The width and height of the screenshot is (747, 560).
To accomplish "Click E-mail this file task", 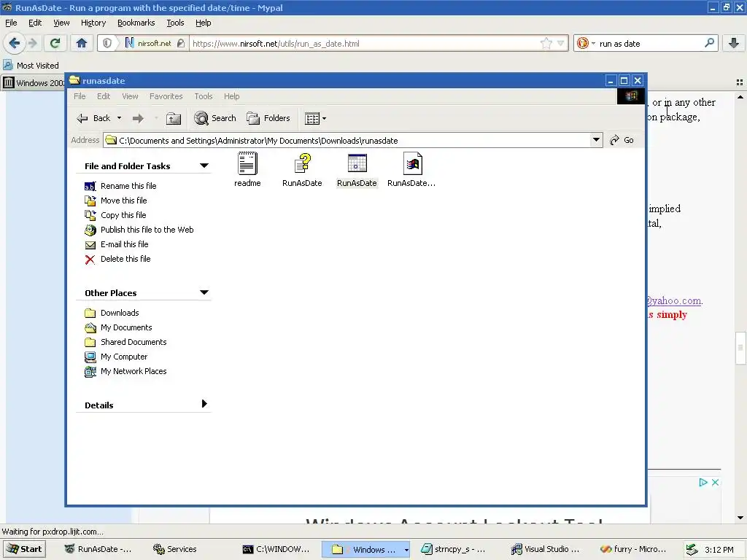I will coord(124,244).
